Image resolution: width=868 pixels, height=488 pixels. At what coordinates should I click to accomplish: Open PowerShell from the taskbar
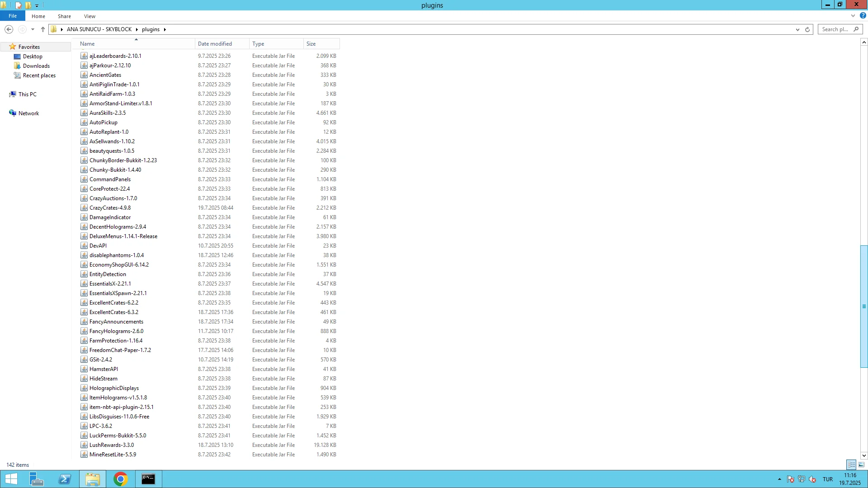[65, 479]
